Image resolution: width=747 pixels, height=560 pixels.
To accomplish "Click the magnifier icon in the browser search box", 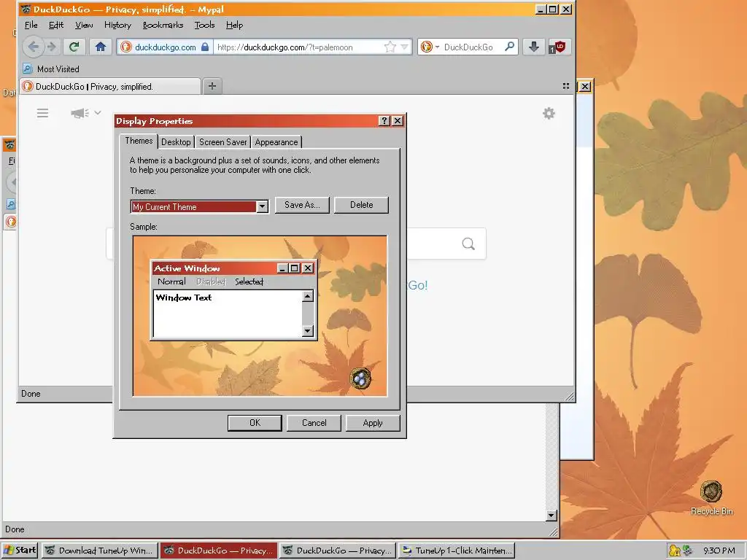I will tap(509, 46).
